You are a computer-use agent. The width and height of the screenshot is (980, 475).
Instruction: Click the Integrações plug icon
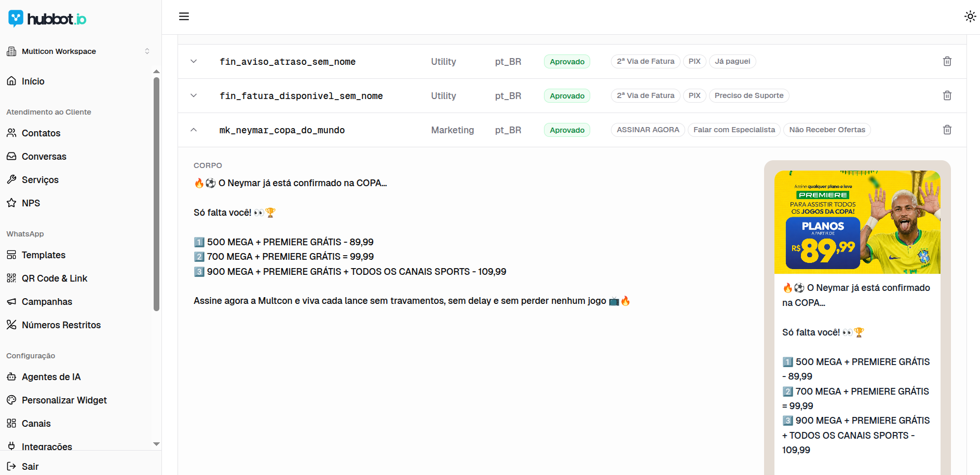[x=11, y=446]
